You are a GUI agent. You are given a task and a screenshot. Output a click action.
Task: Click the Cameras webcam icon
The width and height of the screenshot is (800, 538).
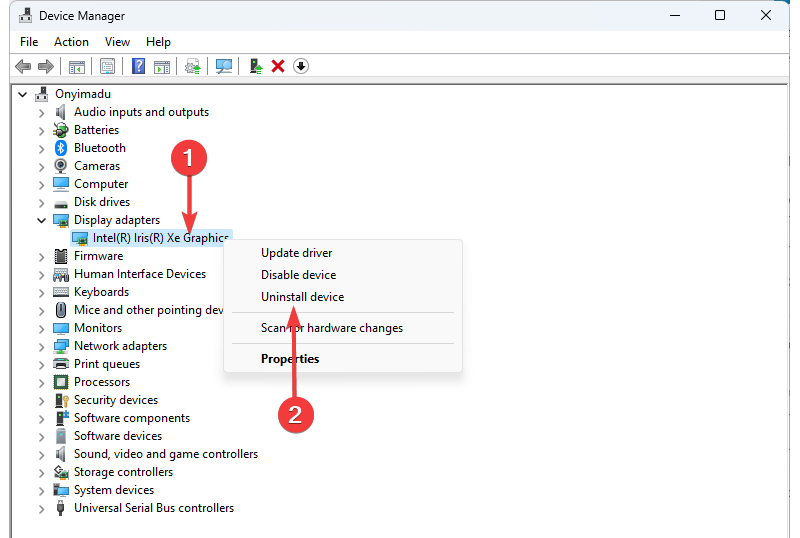tap(61, 166)
